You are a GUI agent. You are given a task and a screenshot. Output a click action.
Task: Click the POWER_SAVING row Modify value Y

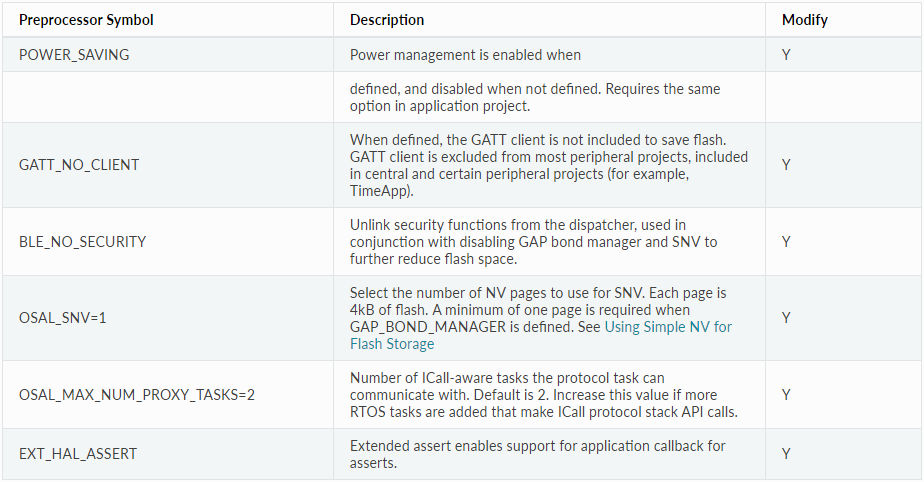pyautogui.click(x=786, y=55)
